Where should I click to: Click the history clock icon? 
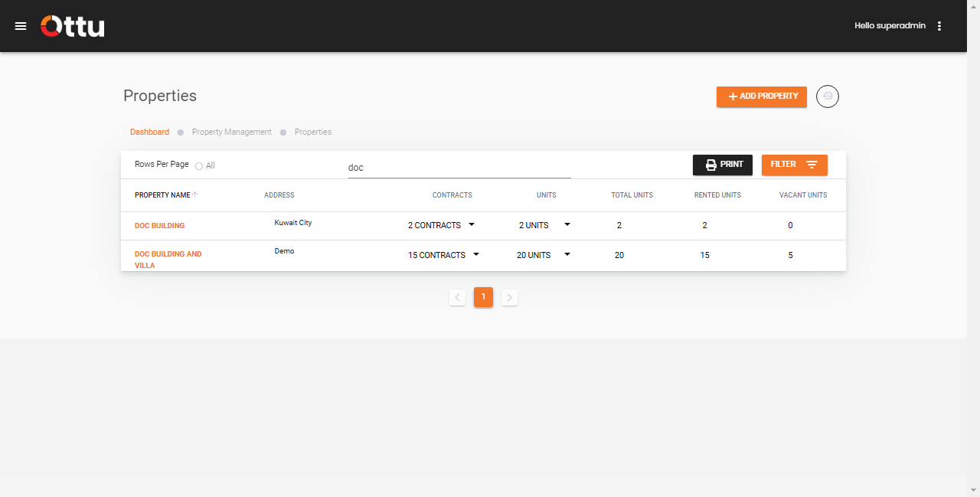click(828, 96)
